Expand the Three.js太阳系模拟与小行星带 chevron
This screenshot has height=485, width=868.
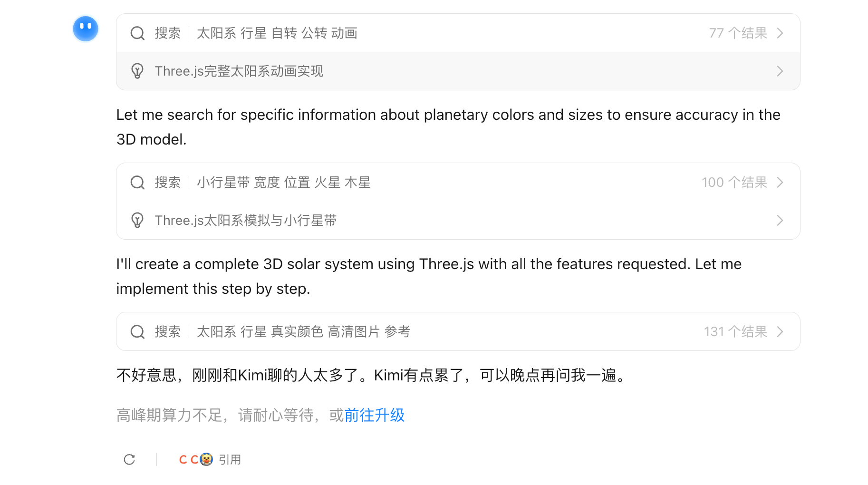[780, 221]
